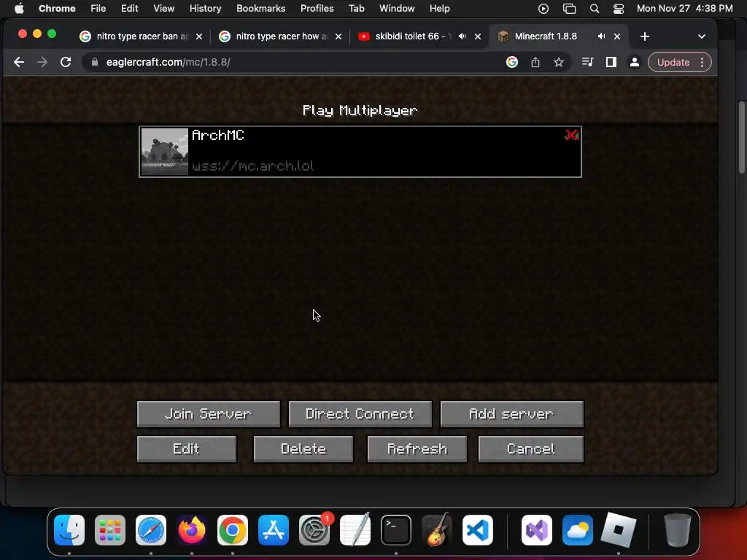Click the Update button in Chrome

673,62
